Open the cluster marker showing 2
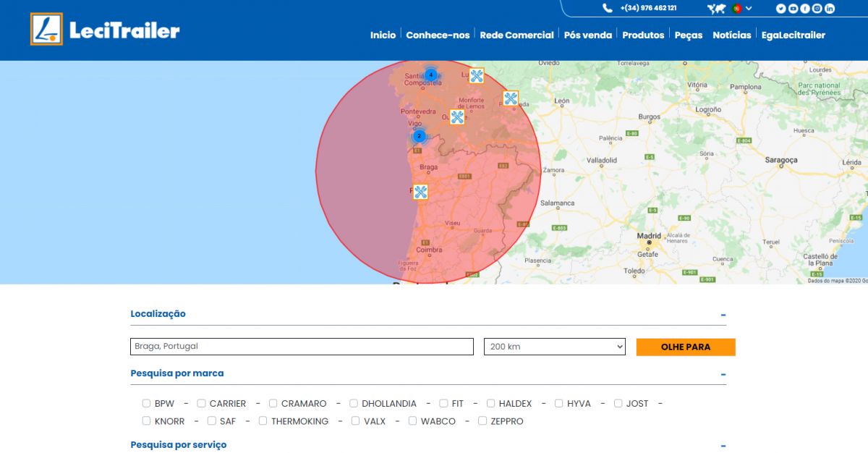 coord(418,136)
